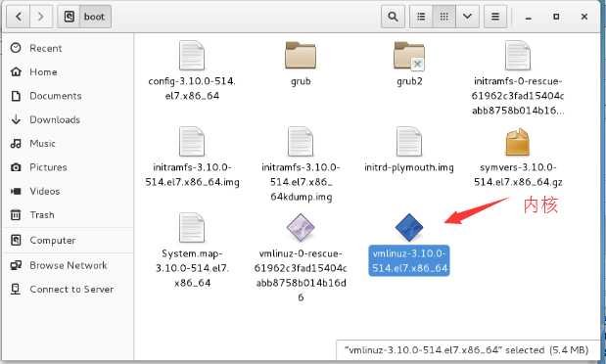
Task: Click the Browse Network computers icon
Action: [16, 265]
